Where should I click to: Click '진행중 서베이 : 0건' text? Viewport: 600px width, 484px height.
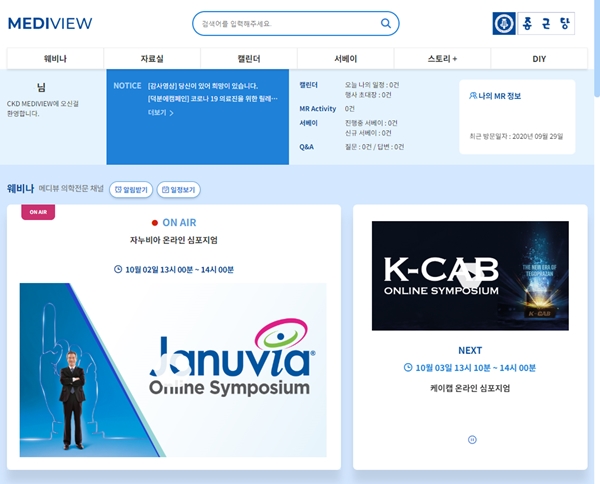pyautogui.click(x=371, y=123)
